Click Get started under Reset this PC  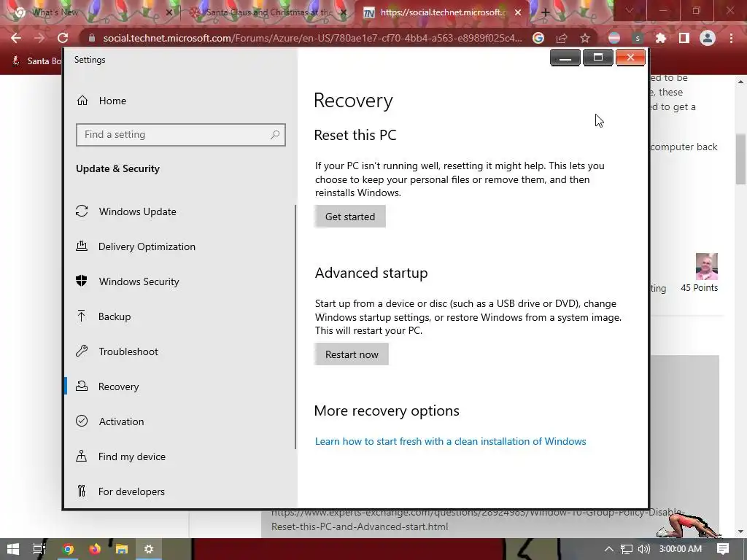[350, 217]
